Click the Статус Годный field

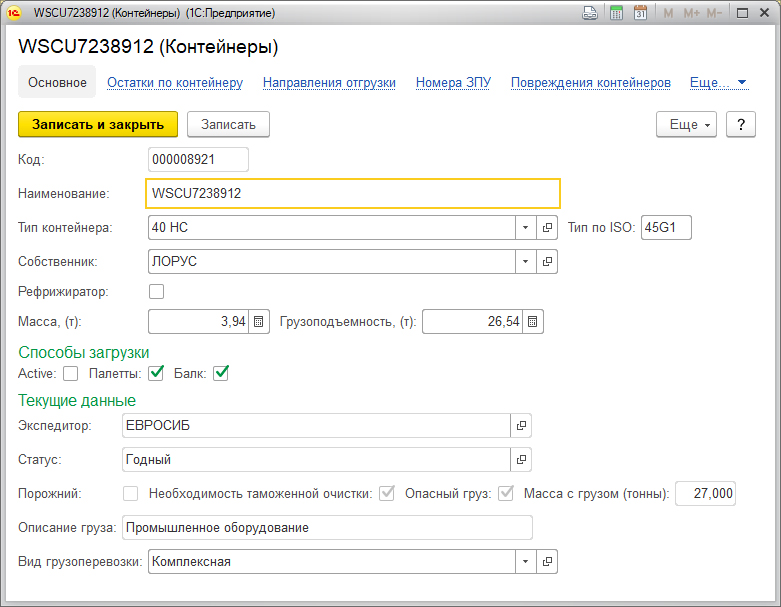316,460
